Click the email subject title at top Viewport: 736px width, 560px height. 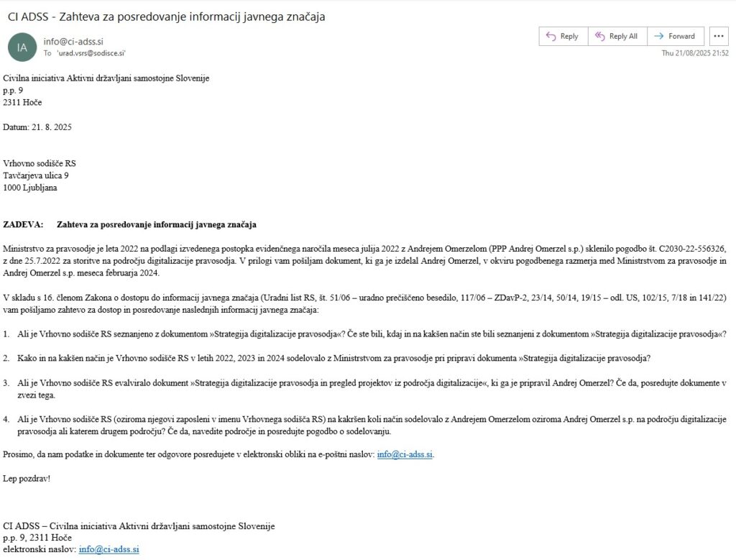pyautogui.click(x=166, y=16)
